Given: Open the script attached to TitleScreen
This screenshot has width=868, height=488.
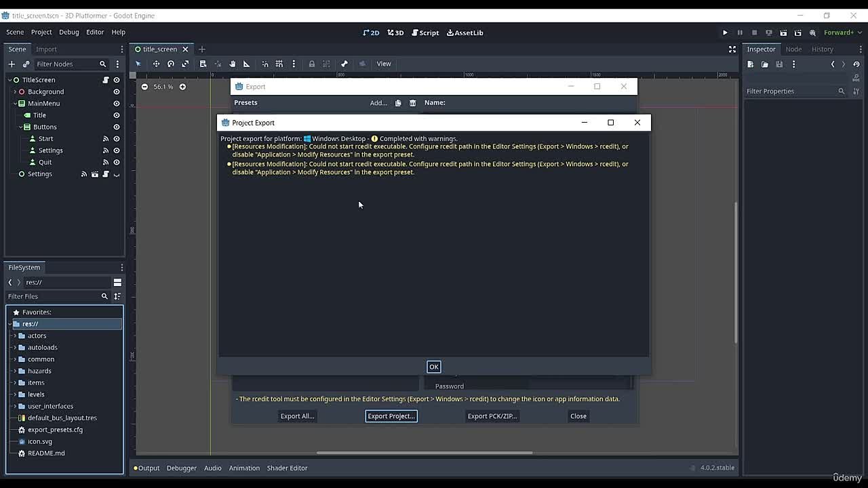Looking at the screenshot, I should [105, 80].
